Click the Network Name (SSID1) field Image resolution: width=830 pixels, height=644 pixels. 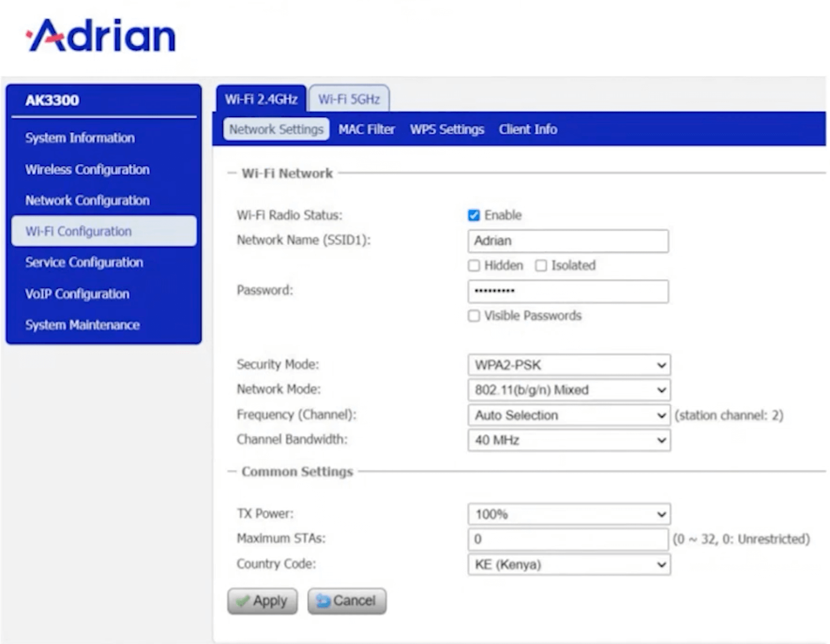coord(568,241)
